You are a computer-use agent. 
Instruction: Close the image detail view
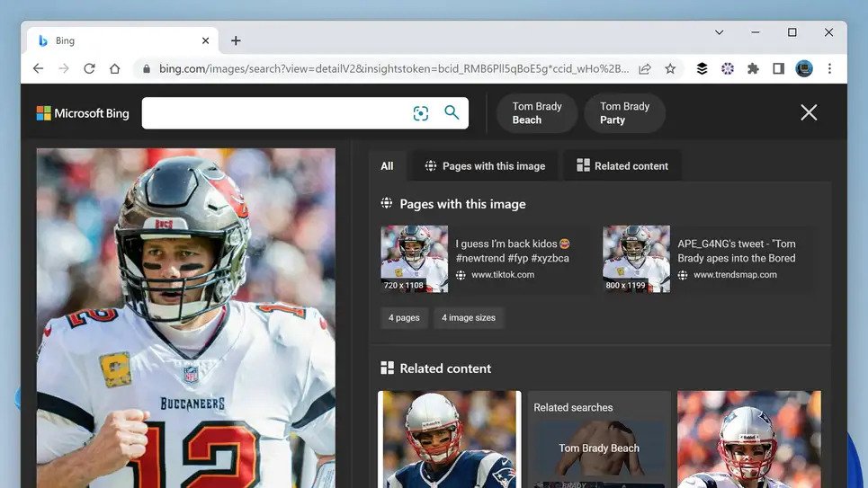coord(809,112)
